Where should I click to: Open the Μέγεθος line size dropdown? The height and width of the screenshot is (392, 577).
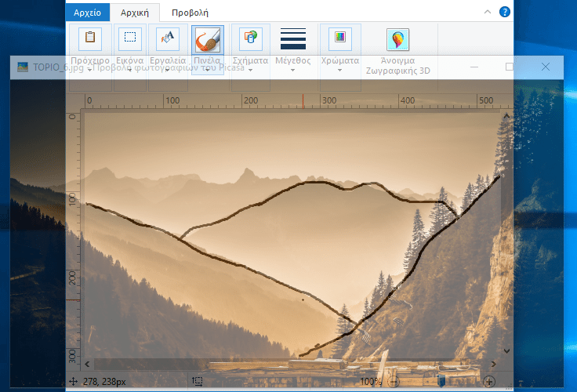tap(293, 49)
